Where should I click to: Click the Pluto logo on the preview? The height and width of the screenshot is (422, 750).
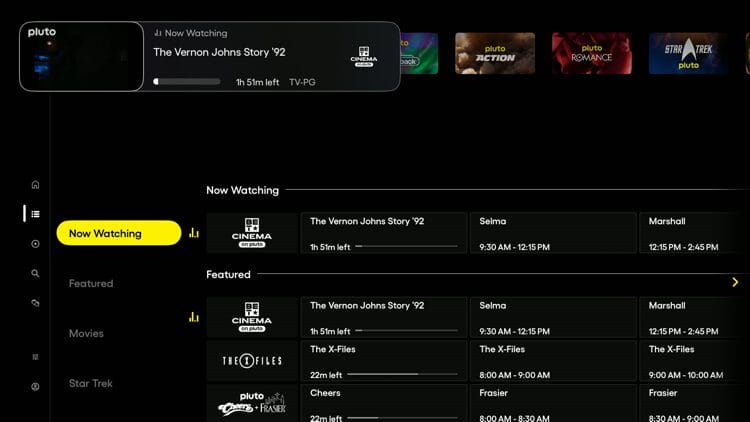click(x=42, y=32)
